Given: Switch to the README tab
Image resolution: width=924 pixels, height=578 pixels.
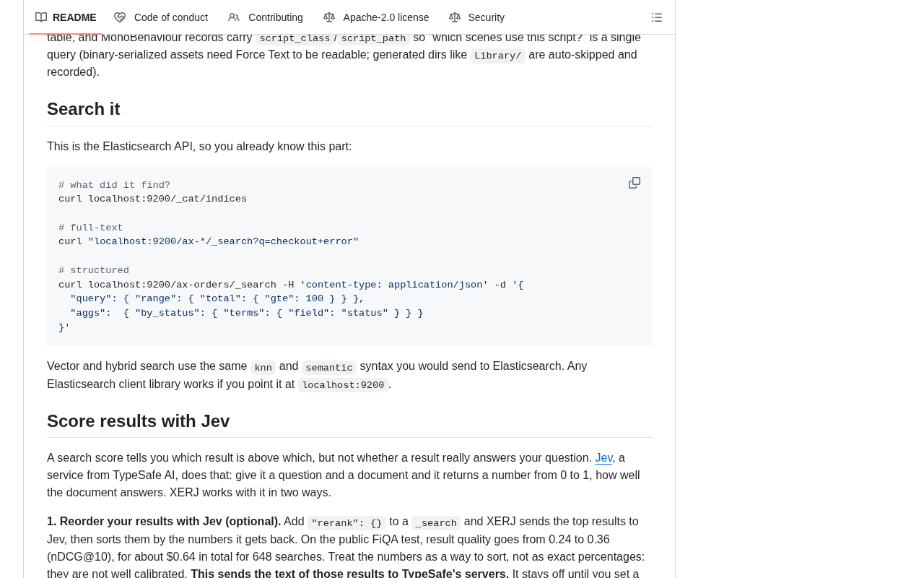Looking at the screenshot, I should pos(66,17).
